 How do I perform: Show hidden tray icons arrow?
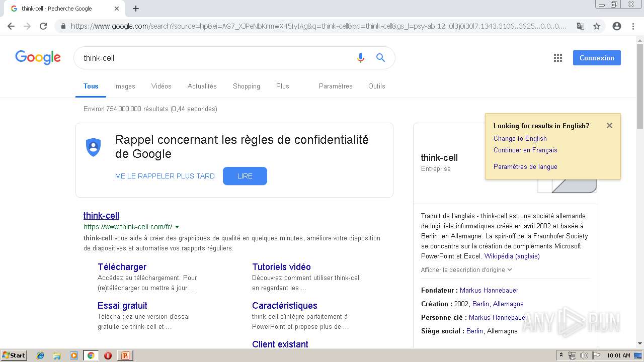pyautogui.click(x=561, y=355)
